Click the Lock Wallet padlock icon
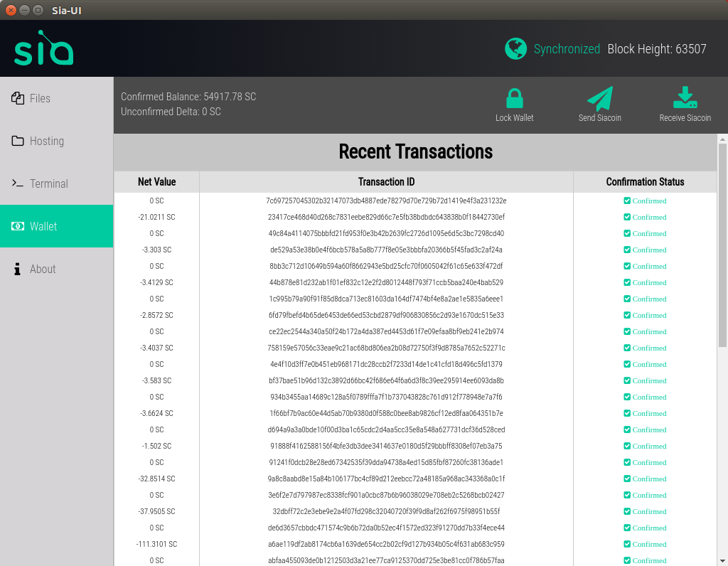 515,98
